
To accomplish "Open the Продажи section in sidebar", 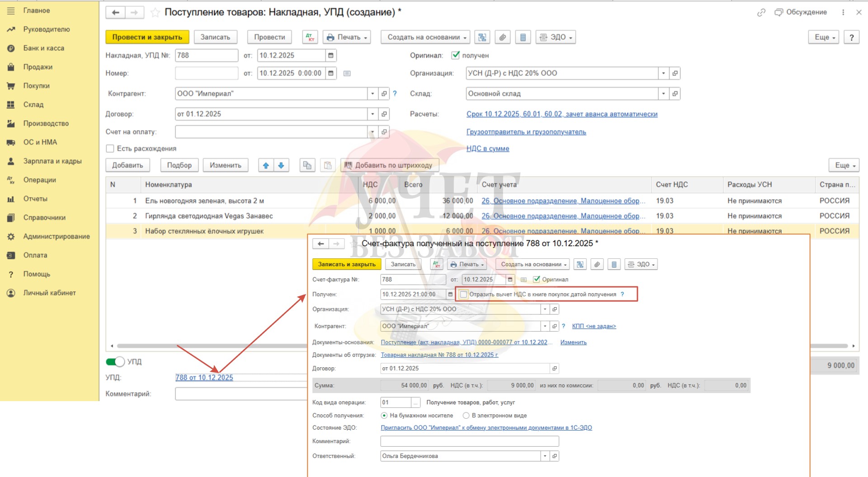I will pyautogui.click(x=38, y=67).
